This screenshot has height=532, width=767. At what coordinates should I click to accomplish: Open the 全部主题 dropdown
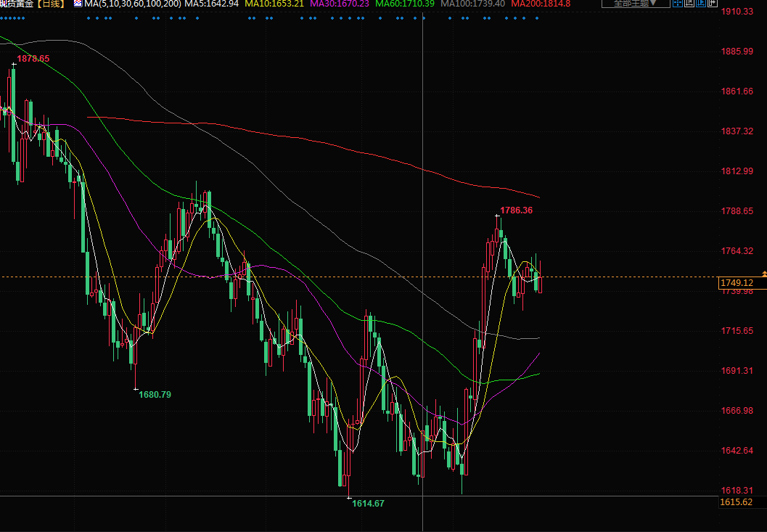coord(636,4)
